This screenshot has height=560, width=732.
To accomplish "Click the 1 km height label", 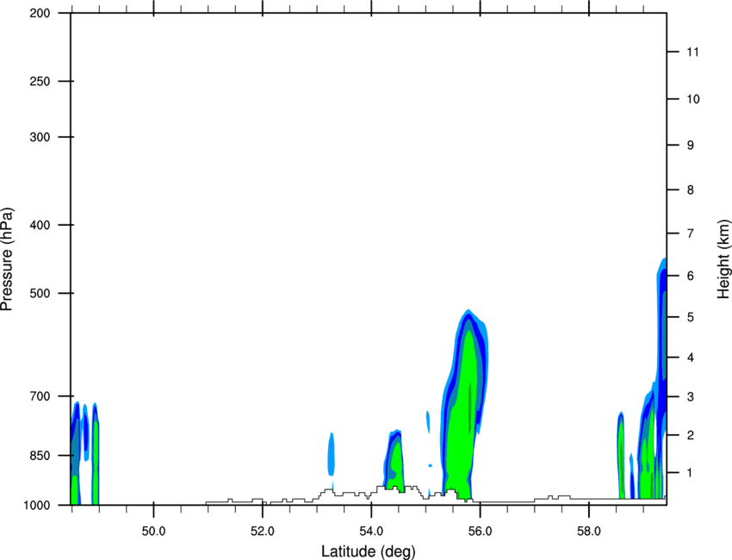I will (691, 473).
